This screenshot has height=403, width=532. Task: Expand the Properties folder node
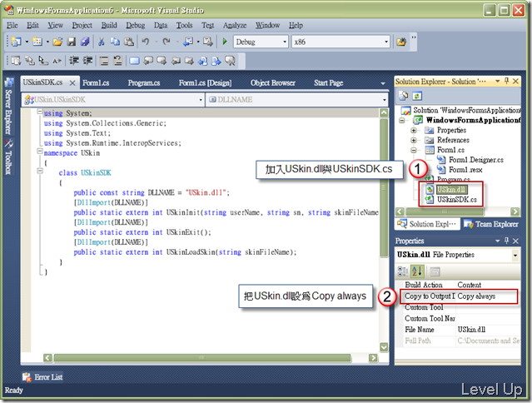(x=413, y=130)
